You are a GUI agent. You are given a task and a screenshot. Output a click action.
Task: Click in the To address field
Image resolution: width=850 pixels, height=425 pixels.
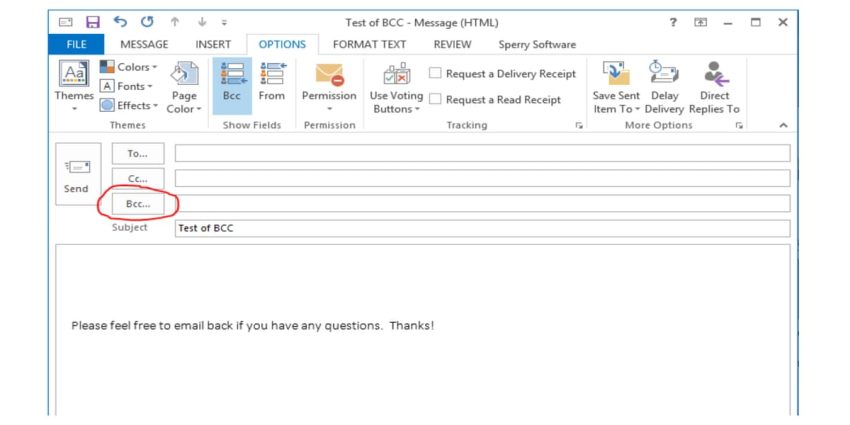coord(482,153)
